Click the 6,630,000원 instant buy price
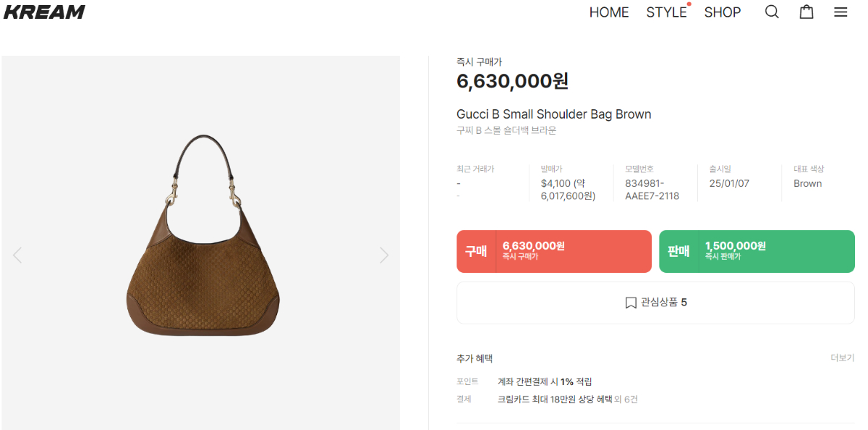The height and width of the screenshot is (430, 868). (512, 81)
